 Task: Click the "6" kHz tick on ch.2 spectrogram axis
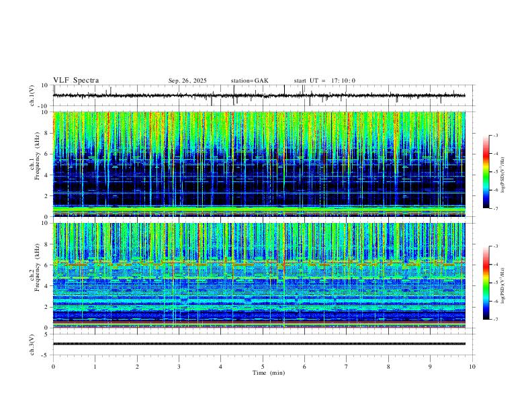tap(47, 265)
